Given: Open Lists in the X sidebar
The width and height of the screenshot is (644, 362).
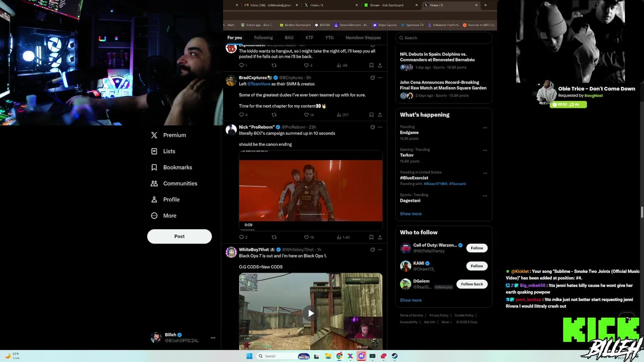Looking at the screenshot, I should click(163, 151).
